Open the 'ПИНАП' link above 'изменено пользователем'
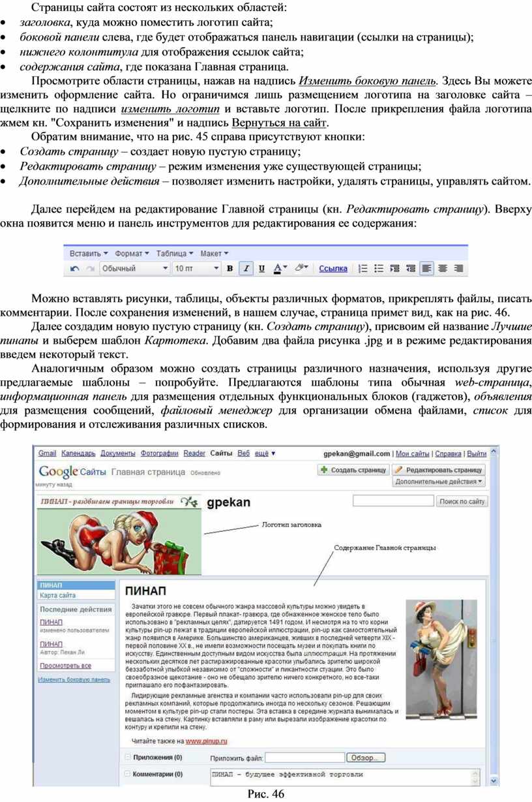The image size is (532, 802). (x=52, y=622)
